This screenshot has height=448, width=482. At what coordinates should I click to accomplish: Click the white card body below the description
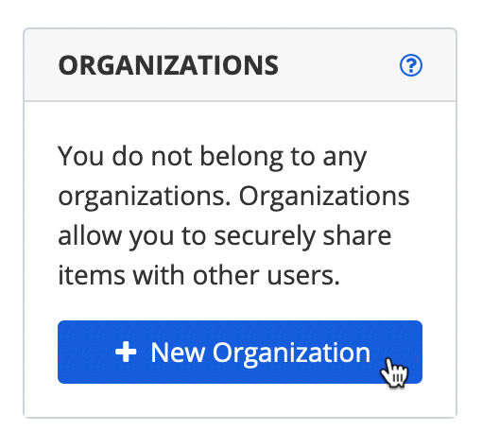click(240, 401)
